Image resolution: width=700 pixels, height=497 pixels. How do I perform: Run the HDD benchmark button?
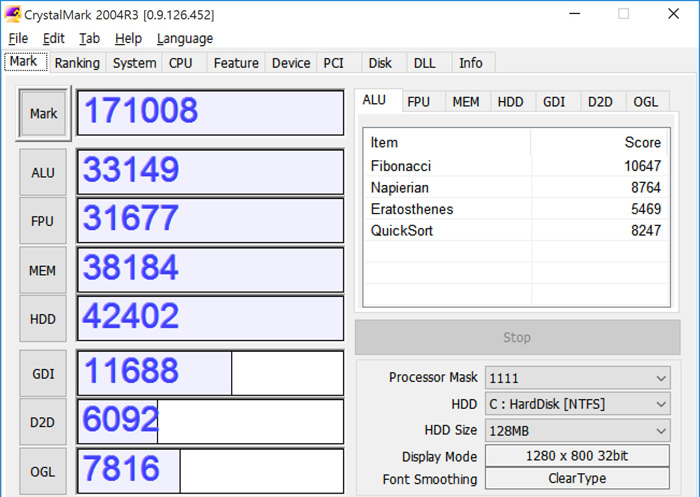pos(43,319)
